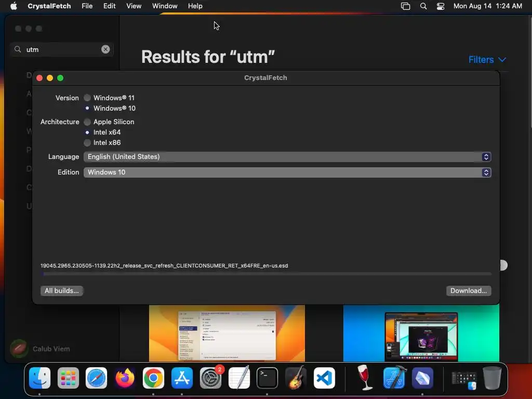Viewport: 532px width, 399px height.
Task: Select Windows 10 version
Action: [87, 108]
